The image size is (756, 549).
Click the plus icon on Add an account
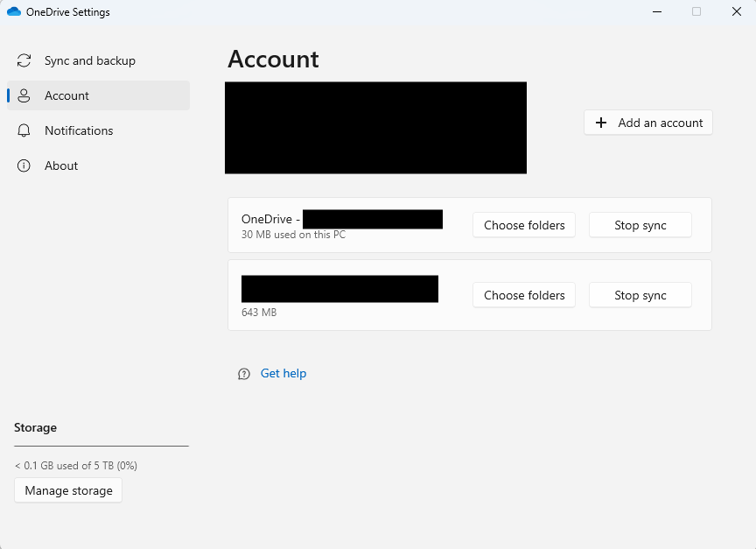click(601, 123)
